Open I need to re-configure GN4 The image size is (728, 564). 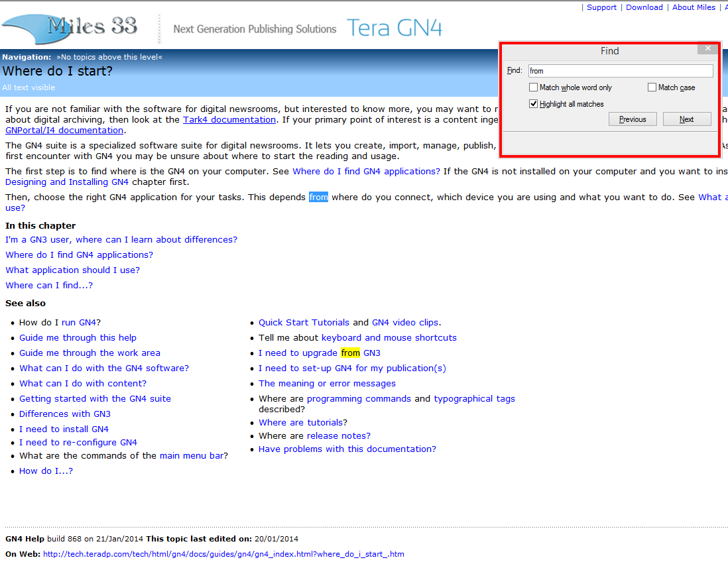(x=78, y=442)
